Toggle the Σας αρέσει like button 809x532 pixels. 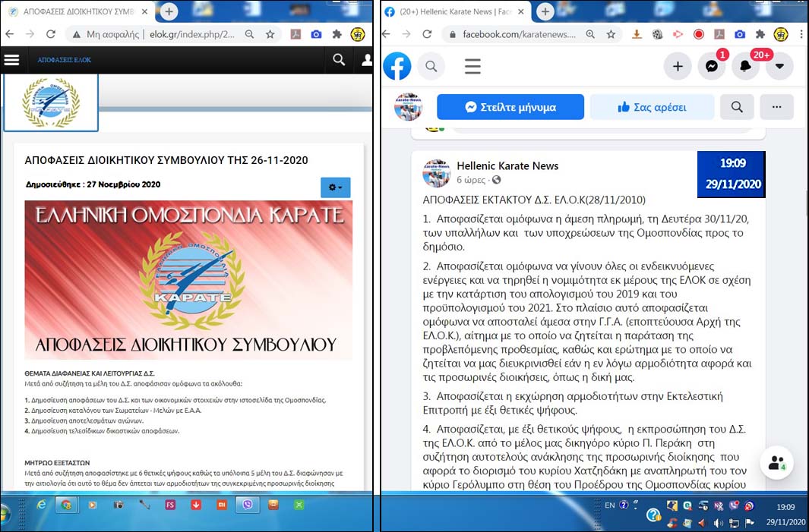[x=652, y=107]
